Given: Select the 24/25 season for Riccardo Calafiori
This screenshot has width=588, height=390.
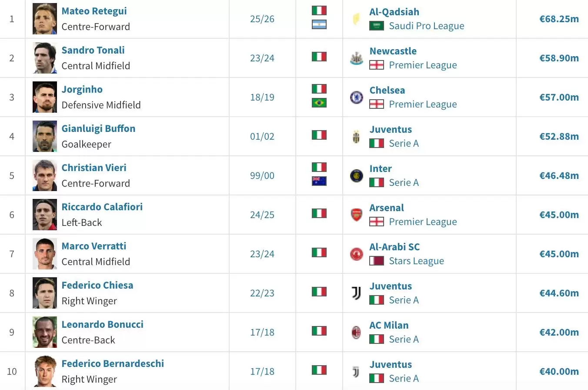Looking at the screenshot, I should (262, 215).
